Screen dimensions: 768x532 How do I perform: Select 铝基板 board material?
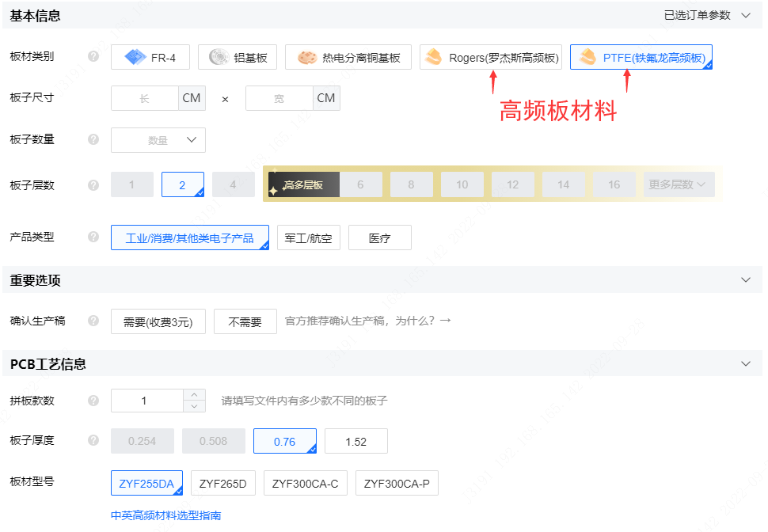tap(238, 57)
